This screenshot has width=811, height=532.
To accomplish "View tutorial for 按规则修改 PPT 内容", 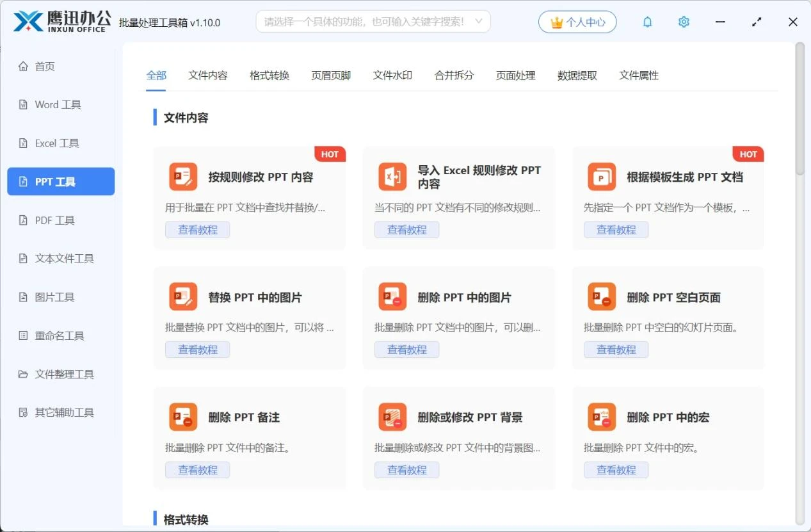I will [x=198, y=230].
